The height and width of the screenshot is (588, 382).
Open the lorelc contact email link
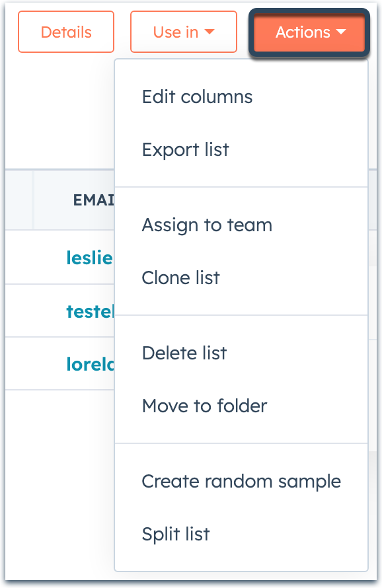[89, 363]
